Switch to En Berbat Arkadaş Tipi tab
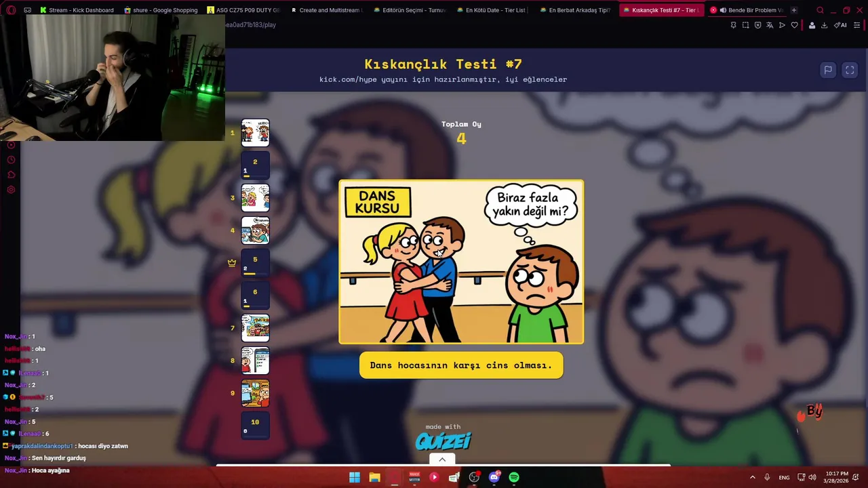868x488 pixels. pyautogui.click(x=576, y=10)
